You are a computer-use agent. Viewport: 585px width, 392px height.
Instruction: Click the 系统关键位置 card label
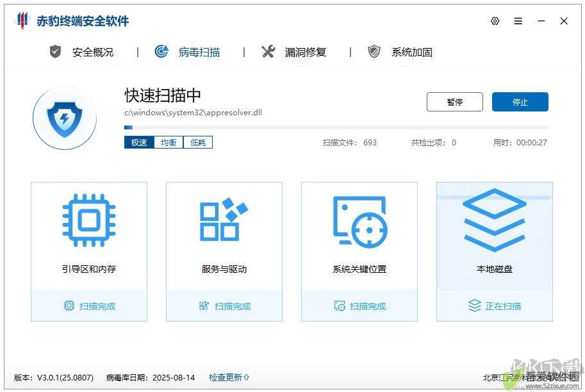[x=359, y=269]
